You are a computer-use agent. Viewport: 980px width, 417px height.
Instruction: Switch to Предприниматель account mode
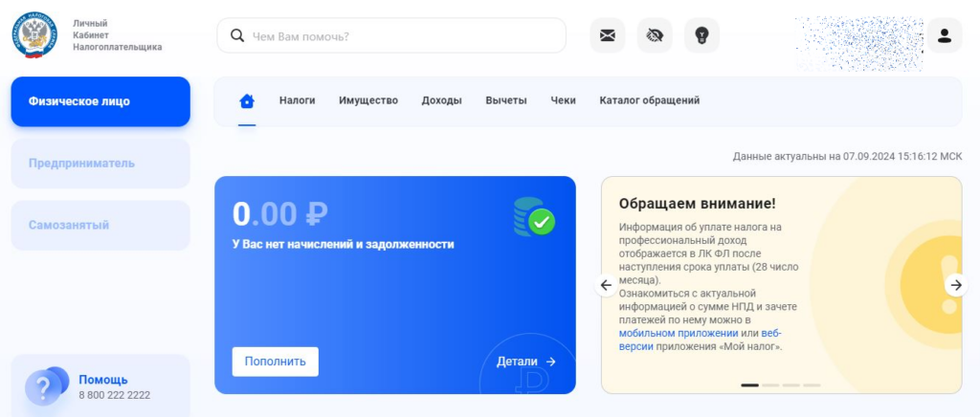[x=100, y=164]
